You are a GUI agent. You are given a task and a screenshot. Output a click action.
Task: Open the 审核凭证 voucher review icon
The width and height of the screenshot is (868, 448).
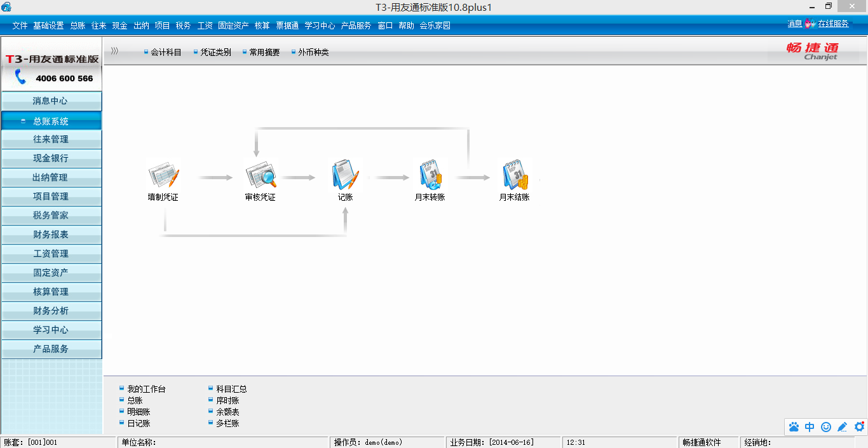(261, 175)
